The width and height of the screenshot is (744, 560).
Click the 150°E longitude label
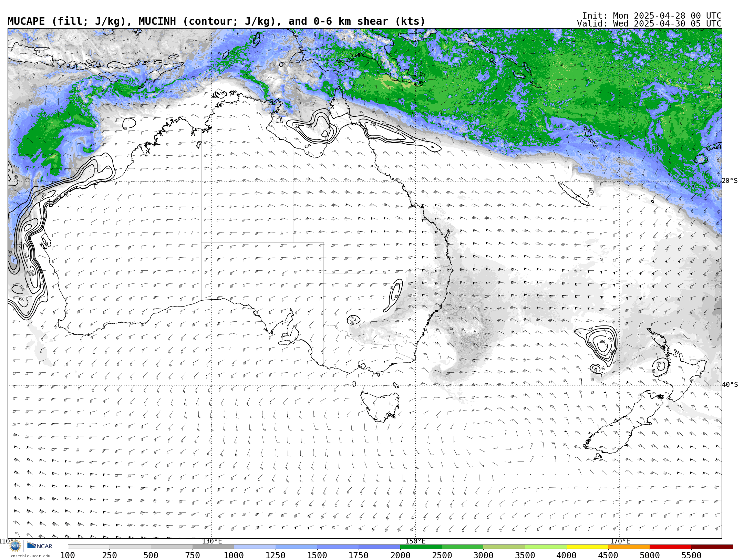(416, 541)
